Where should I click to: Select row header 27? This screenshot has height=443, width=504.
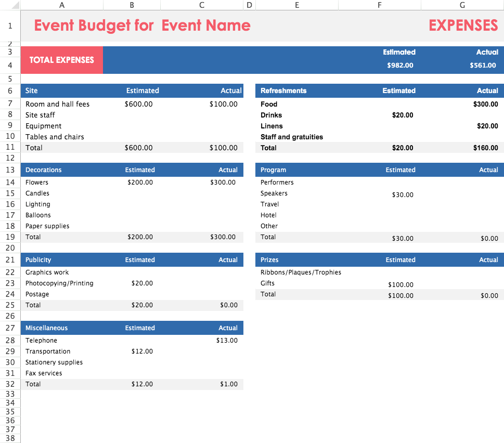pos(10,328)
